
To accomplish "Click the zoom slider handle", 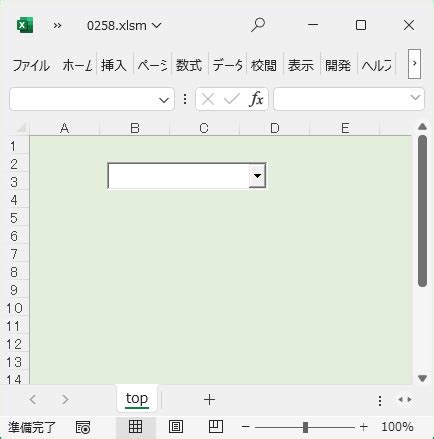I will pyautogui.click(x=305, y=427).
